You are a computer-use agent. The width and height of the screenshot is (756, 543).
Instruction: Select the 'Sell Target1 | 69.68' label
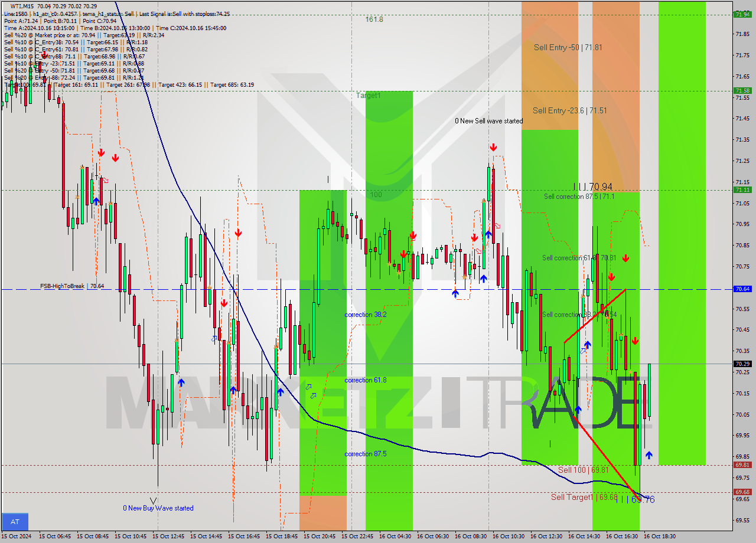(584, 497)
